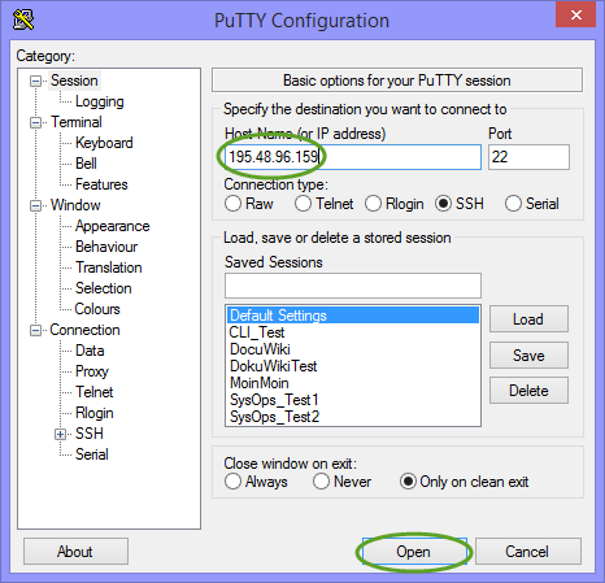Screen dimensions: 605x583
Task: Click the Saved Sessions name field
Action: pyautogui.click(x=353, y=286)
